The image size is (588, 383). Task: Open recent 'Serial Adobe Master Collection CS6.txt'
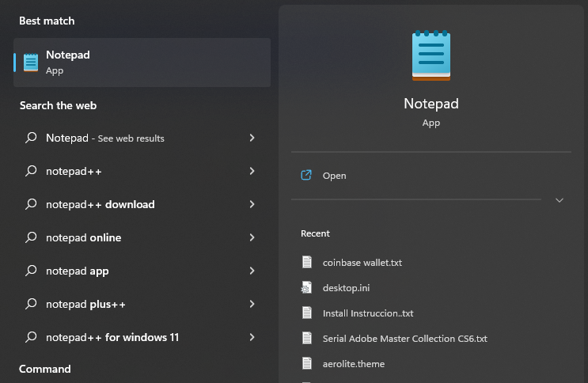click(405, 339)
